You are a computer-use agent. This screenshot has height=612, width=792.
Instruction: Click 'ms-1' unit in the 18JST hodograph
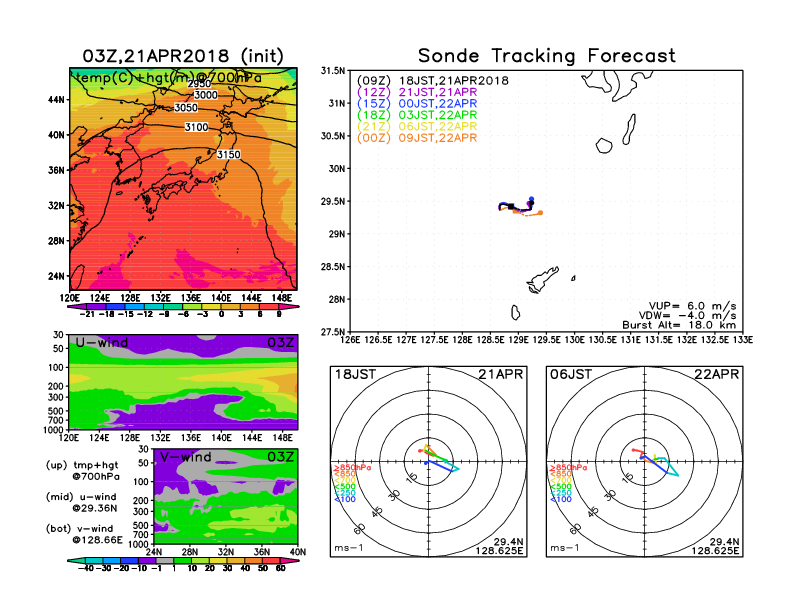tap(349, 548)
